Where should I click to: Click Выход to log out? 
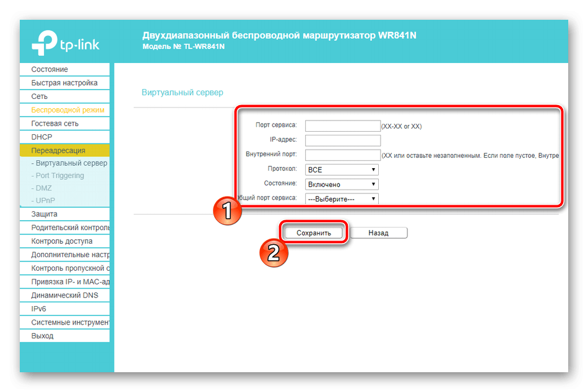(42, 336)
